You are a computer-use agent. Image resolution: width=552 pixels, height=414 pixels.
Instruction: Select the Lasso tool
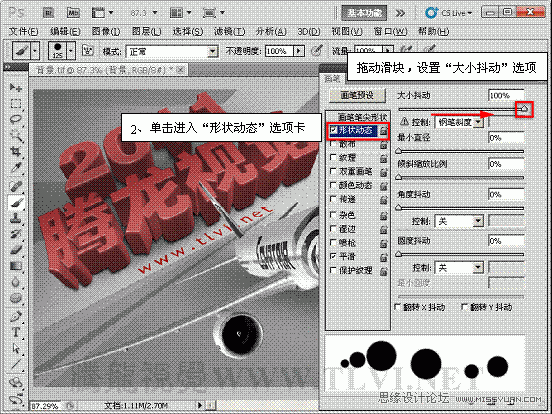pos(15,119)
